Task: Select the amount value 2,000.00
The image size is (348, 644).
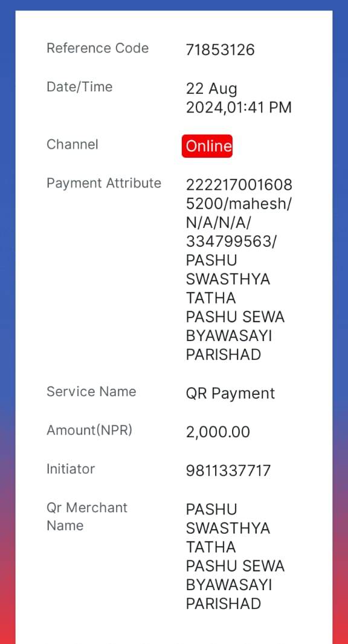Action: pyautogui.click(x=218, y=432)
